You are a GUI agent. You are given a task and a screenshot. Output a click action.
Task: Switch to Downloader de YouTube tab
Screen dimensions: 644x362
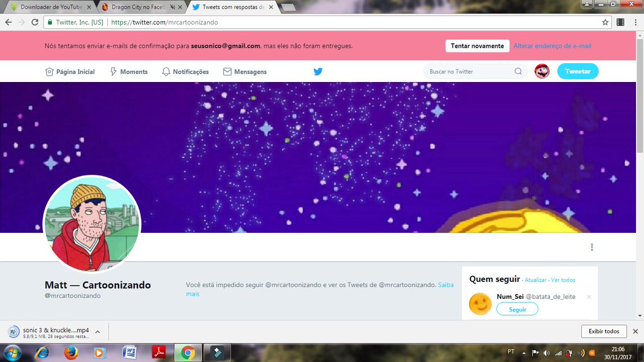[52, 7]
